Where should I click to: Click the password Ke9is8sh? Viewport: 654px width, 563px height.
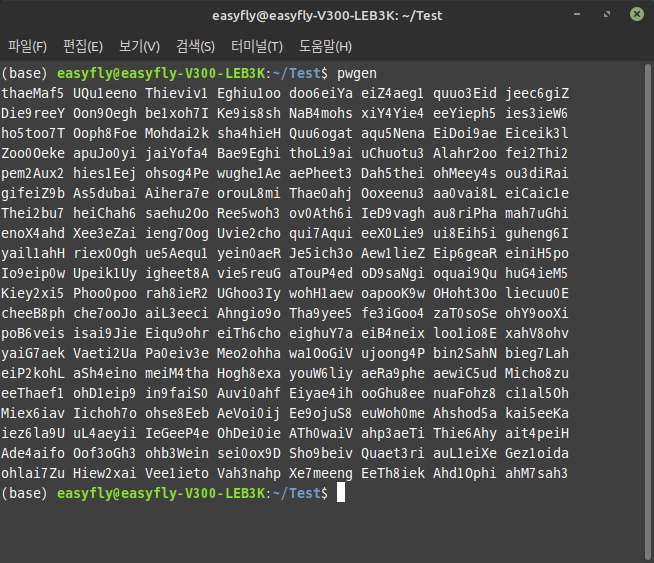point(249,113)
